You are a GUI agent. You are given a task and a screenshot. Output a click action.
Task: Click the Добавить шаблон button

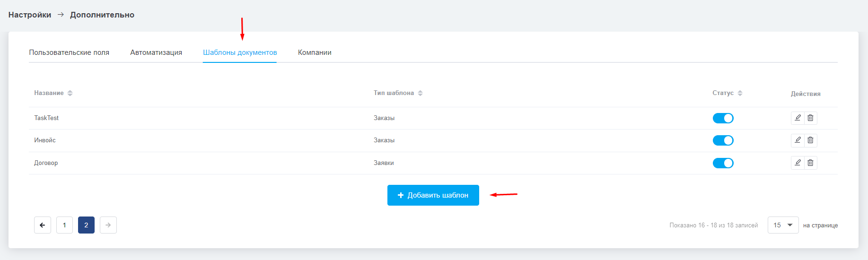[x=433, y=195]
